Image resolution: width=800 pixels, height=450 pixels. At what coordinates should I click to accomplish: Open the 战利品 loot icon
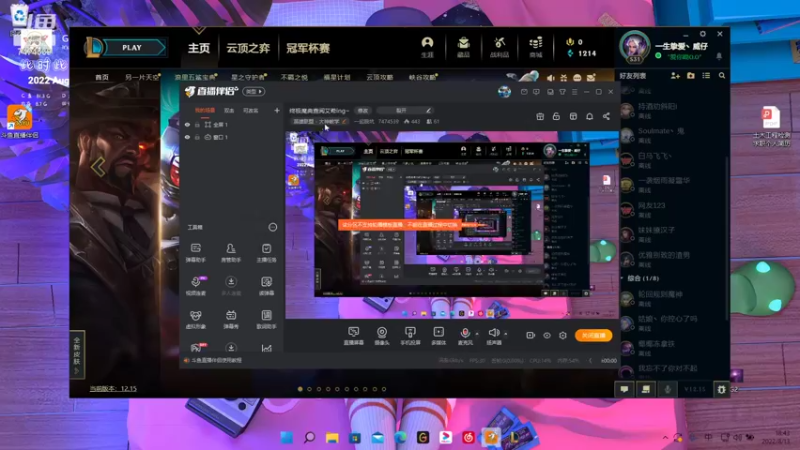click(499, 47)
